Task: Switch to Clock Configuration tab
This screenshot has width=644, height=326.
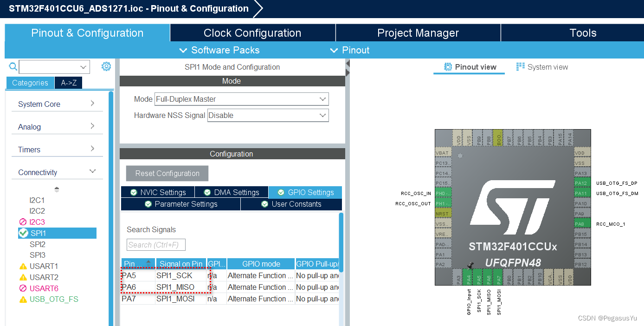Action: pos(252,33)
